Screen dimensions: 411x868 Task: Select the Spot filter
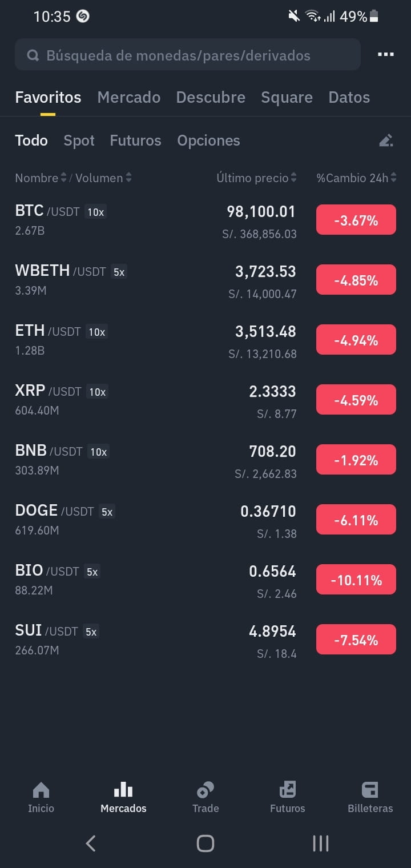point(79,140)
